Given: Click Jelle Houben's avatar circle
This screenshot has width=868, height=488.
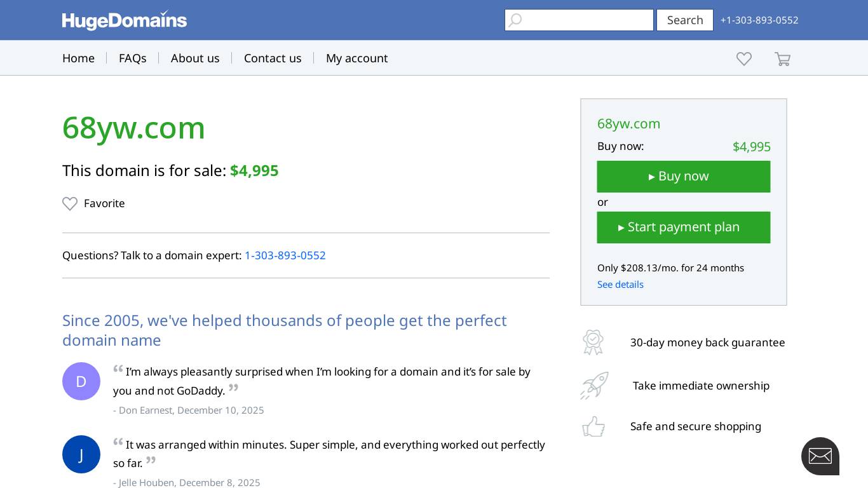Looking at the screenshot, I should coord(81,454).
